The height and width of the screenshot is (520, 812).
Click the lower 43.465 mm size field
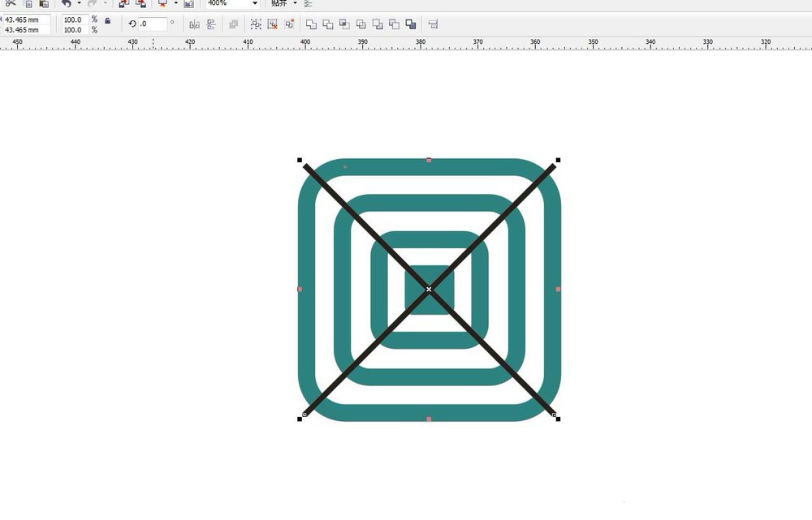pyautogui.click(x=27, y=30)
